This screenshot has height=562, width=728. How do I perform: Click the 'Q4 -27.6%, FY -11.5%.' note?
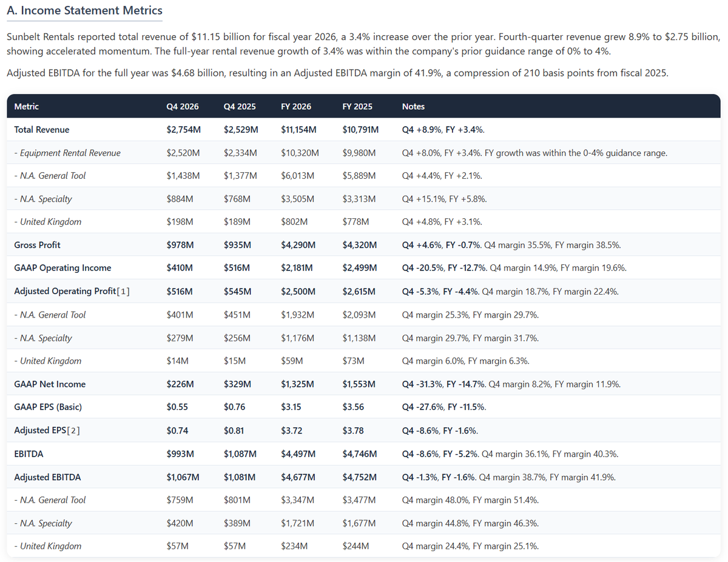444,407
